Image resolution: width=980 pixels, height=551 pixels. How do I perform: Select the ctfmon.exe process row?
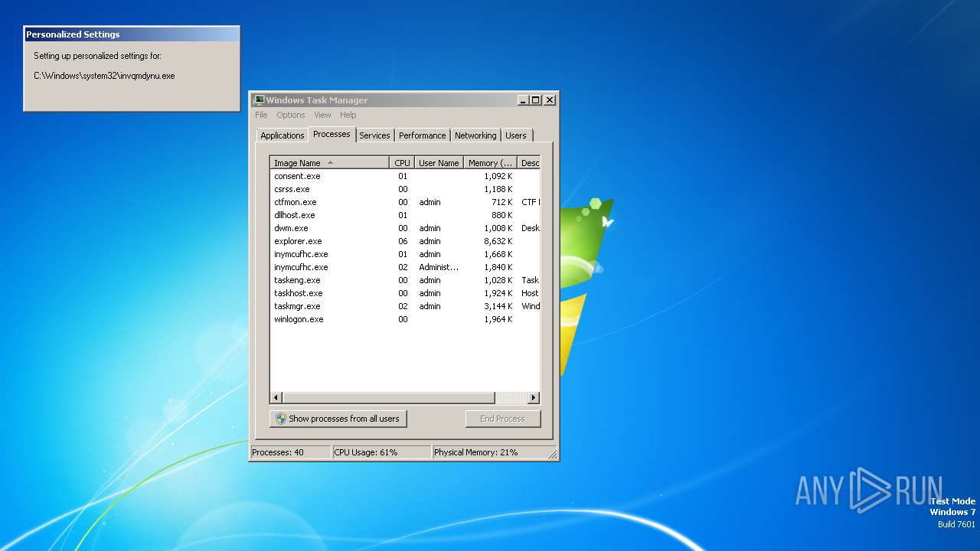click(405, 202)
